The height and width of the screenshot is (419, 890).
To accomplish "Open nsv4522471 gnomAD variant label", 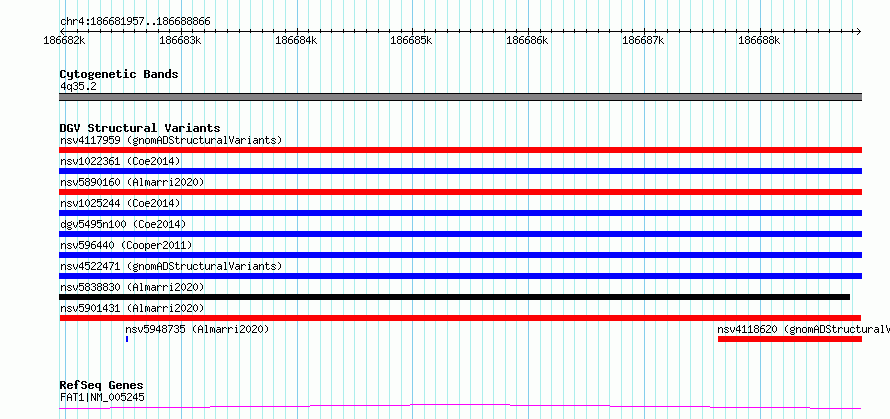I will (x=171, y=266).
